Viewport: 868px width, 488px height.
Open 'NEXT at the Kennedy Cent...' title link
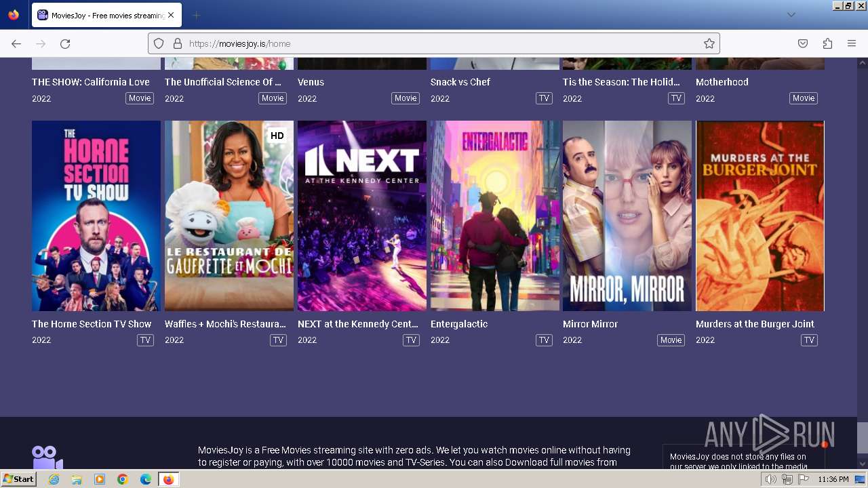pos(358,324)
